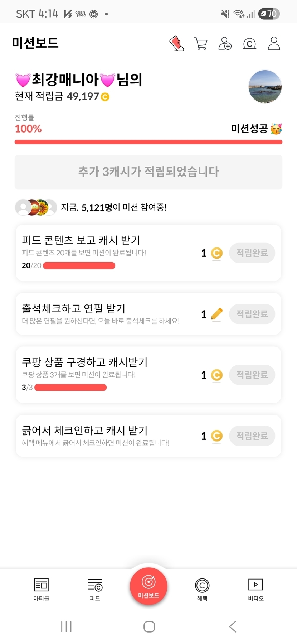Tap the invite friend icon

point(225,44)
